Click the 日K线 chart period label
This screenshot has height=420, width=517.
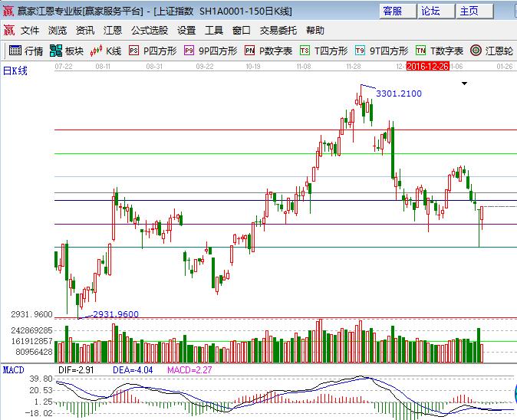click(x=15, y=71)
